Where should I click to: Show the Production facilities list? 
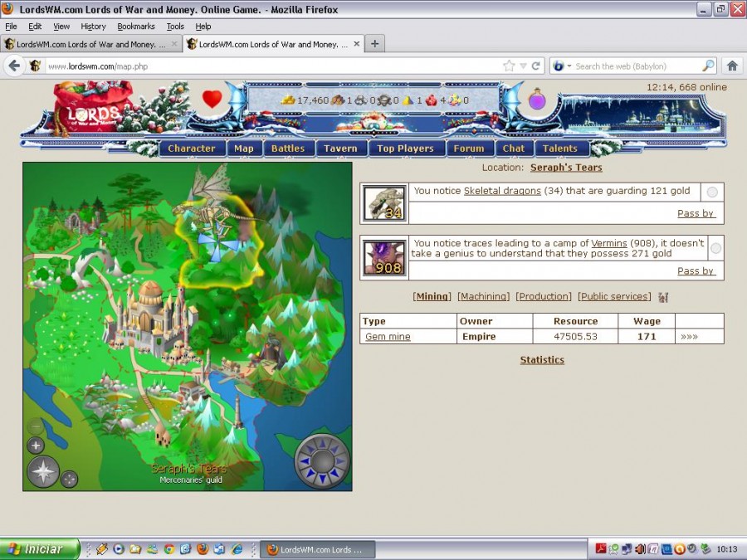[544, 296]
